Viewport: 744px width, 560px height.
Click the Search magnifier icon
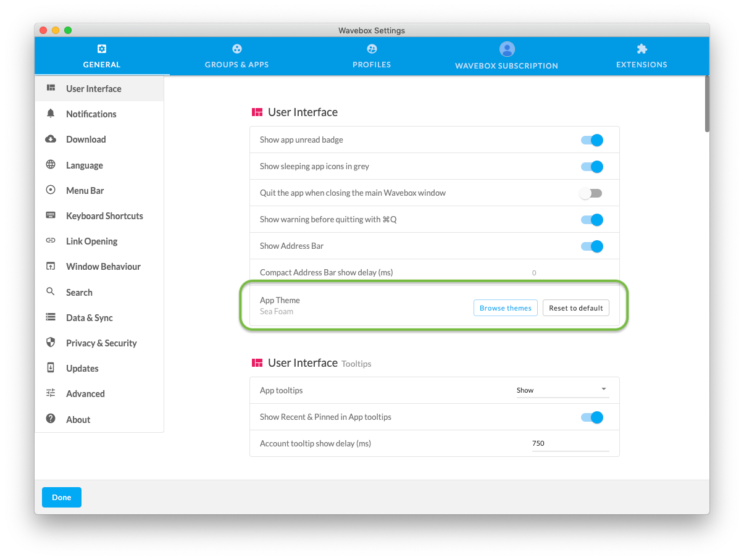[x=51, y=292]
